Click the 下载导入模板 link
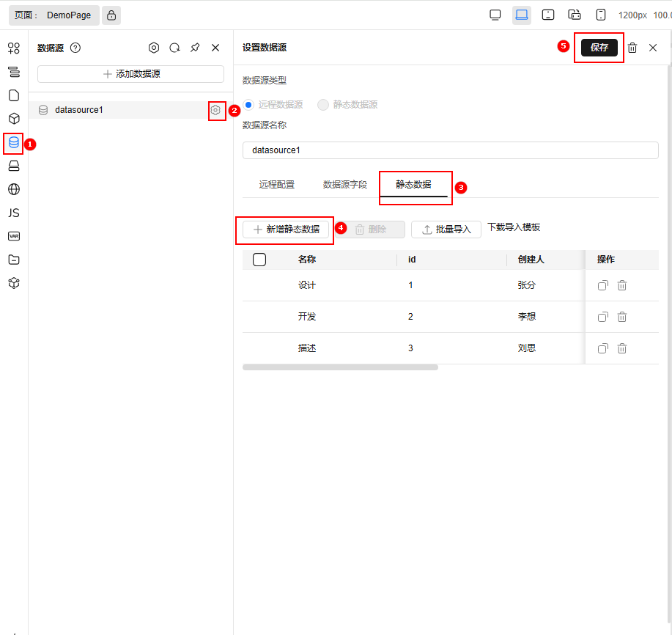The image size is (672, 635). point(514,227)
